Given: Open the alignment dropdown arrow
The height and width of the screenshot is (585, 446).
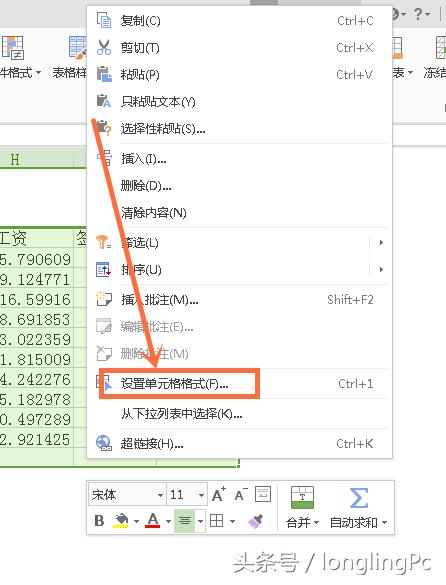Looking at the screenshot, I should 200,521.
